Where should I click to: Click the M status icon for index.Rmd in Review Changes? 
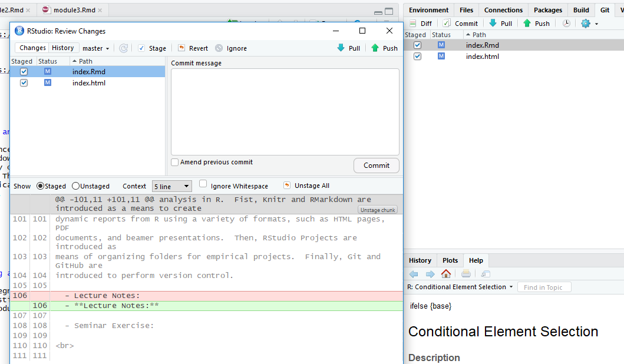[48, 72]
